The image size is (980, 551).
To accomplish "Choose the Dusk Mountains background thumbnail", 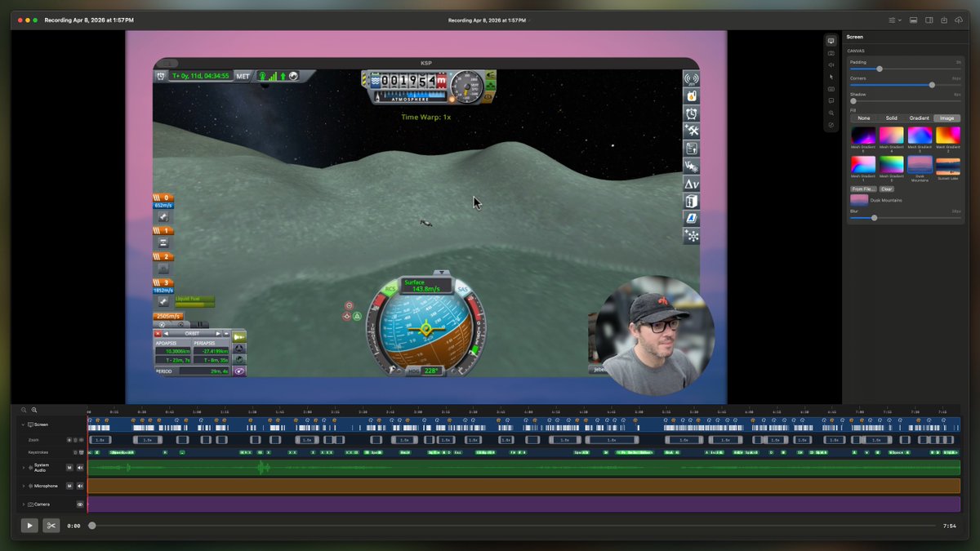I will coord(920,164).
